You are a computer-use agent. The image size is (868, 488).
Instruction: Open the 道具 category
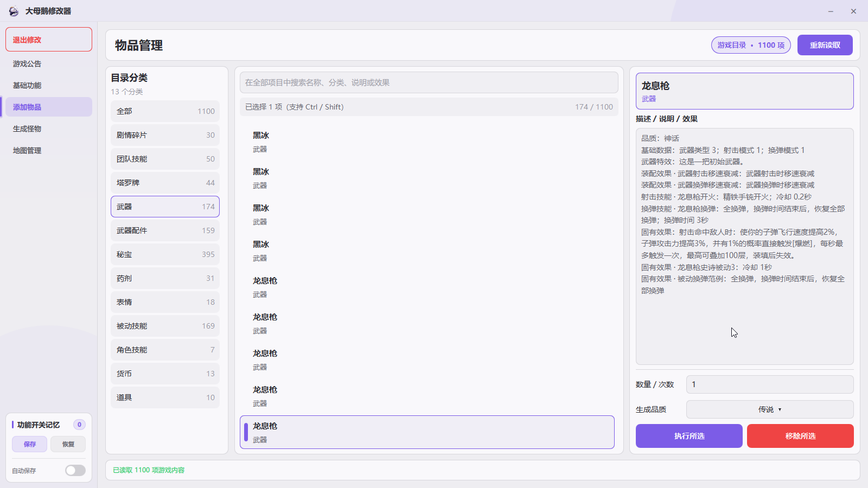click(x=165, y=397)
